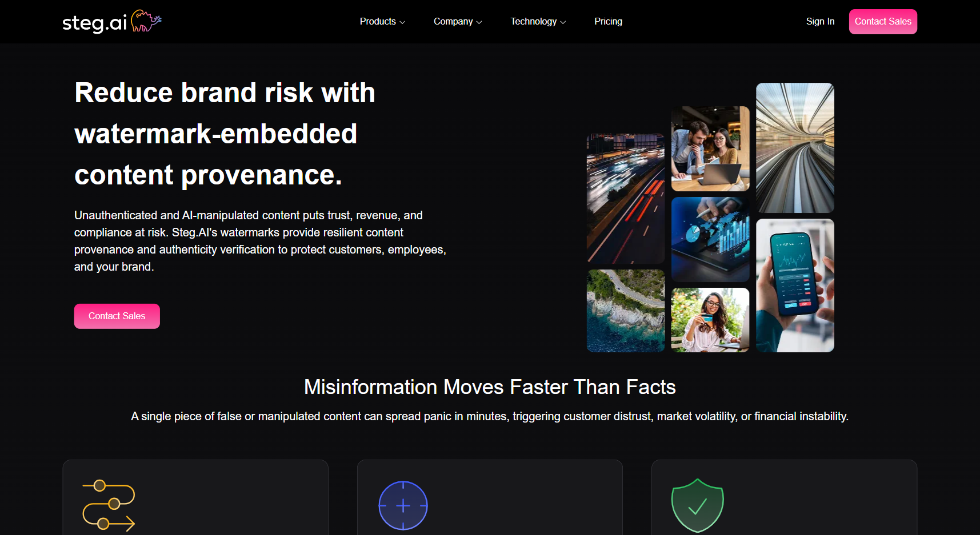Click the woman holding credit card photo
980x535 pixels.
coord(710,319)
